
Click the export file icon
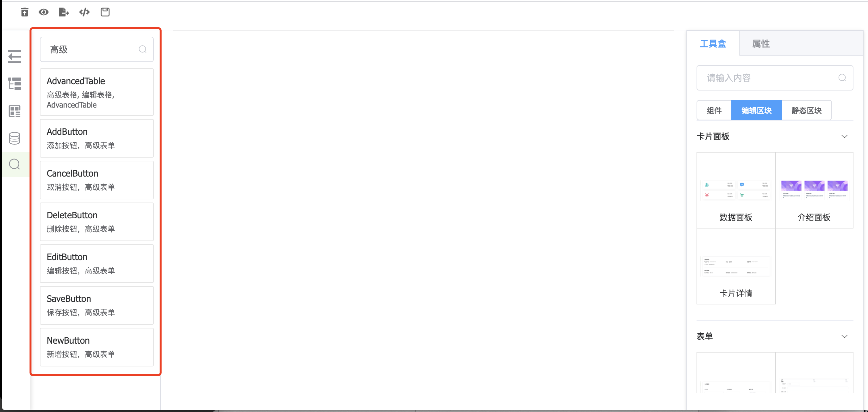(x=63, y=12)
